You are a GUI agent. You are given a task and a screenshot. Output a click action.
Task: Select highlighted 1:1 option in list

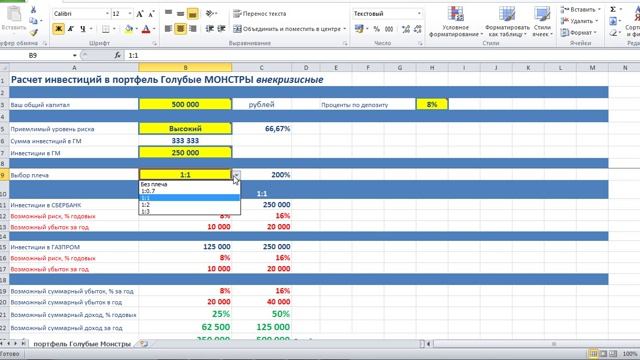pyautogui.click(x=189, y=198)
